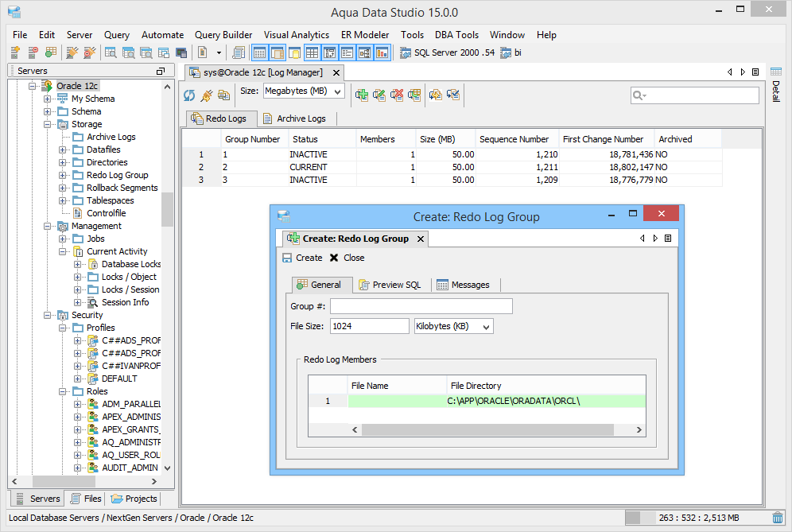The width and height of the screenshot is (792, 532).
Task: Click the File Size field showing 1024
Action: tap(370, 326)
